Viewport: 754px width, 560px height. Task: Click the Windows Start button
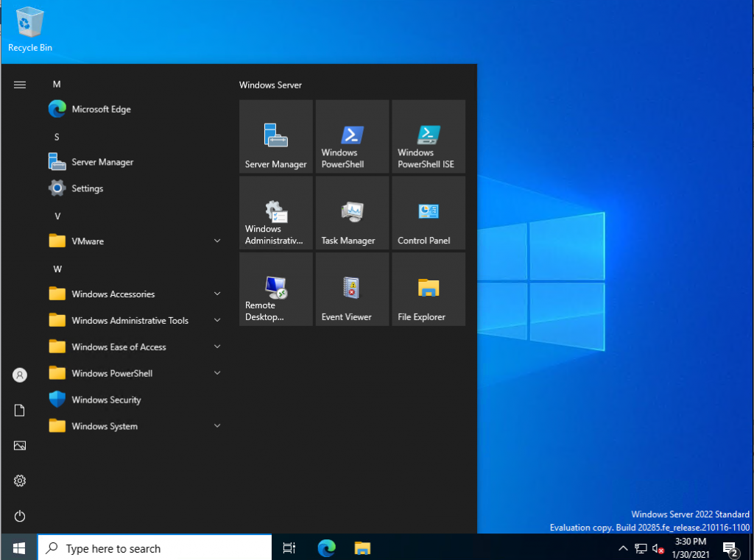18,547
